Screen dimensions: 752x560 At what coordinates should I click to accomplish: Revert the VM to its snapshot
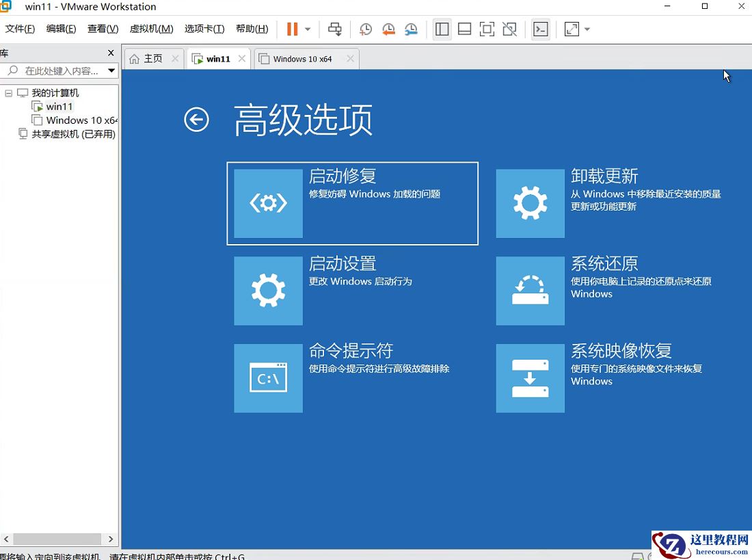coord(388,29)
